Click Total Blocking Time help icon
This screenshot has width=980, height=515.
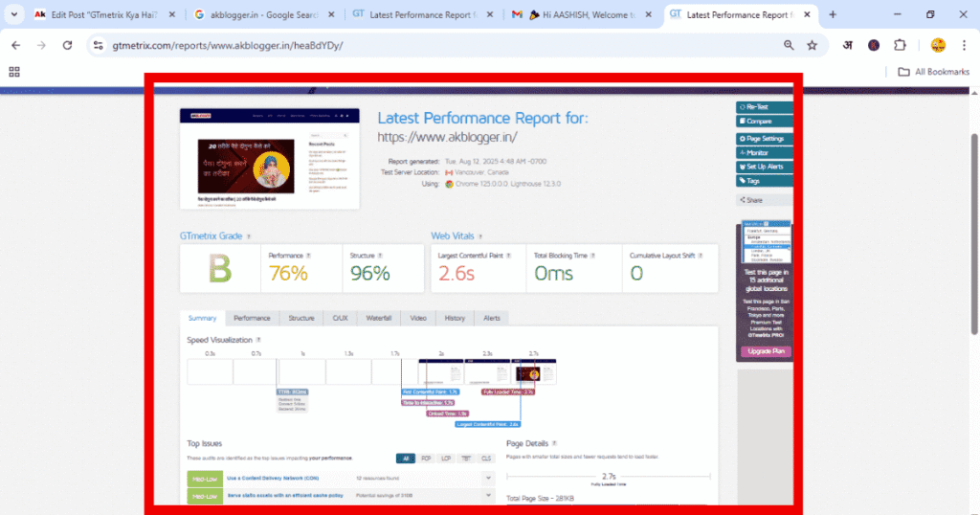[592, 256]
